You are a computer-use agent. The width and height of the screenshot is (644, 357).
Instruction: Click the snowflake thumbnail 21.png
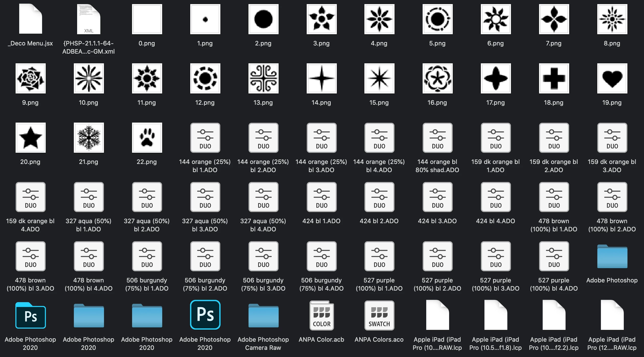point(89,138)
